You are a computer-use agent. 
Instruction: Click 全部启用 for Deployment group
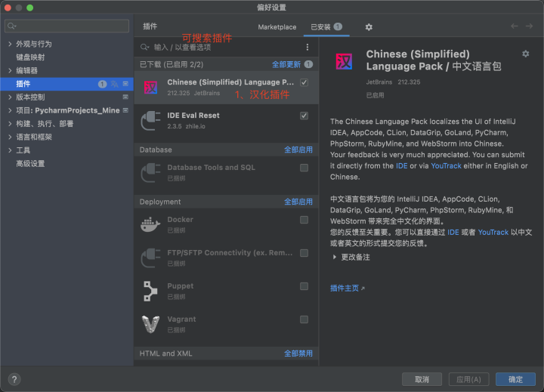tap(298, 202)
